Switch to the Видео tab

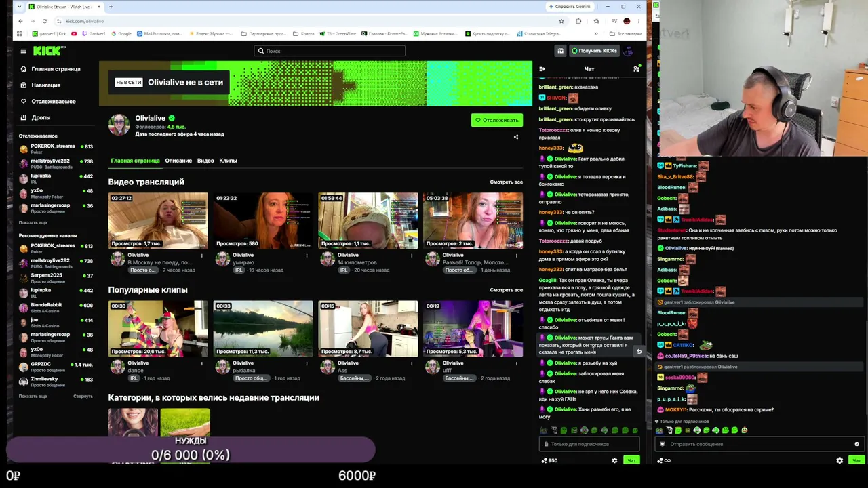click(205, 161)
